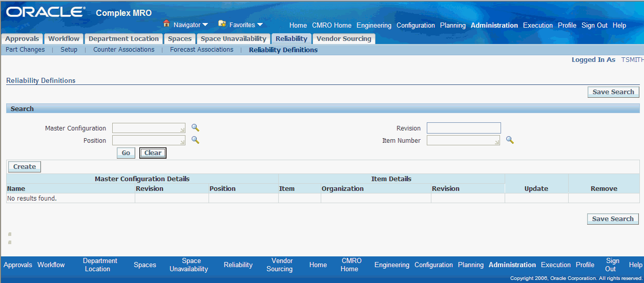This screenshot has width=644, height=283.
Task: Click the No results found text
Action: pos(32,198)
